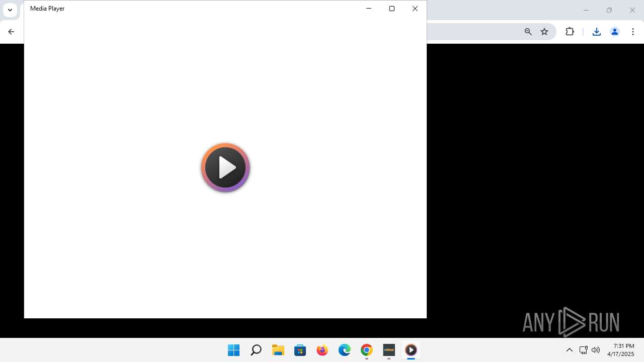This screenshot has height=362, width=644.
Task: Open network status tray icon
Action: (584, 350)
